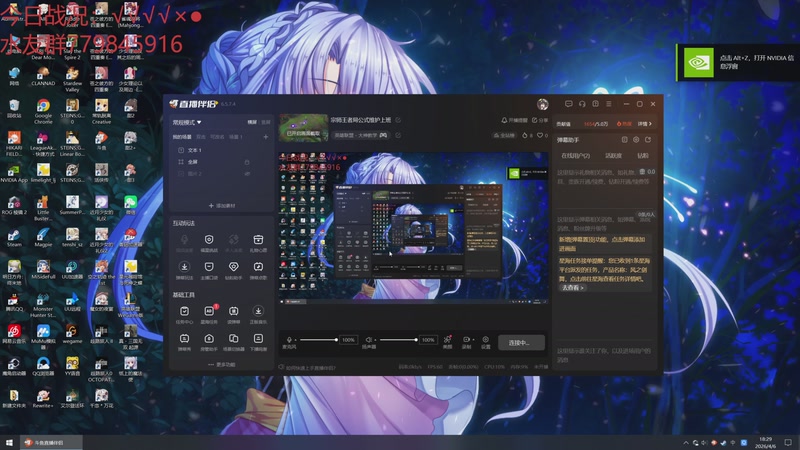This screenshot has height=450, width=800.
Task: Click 详情 details link
Action: (x=644, y=124)
